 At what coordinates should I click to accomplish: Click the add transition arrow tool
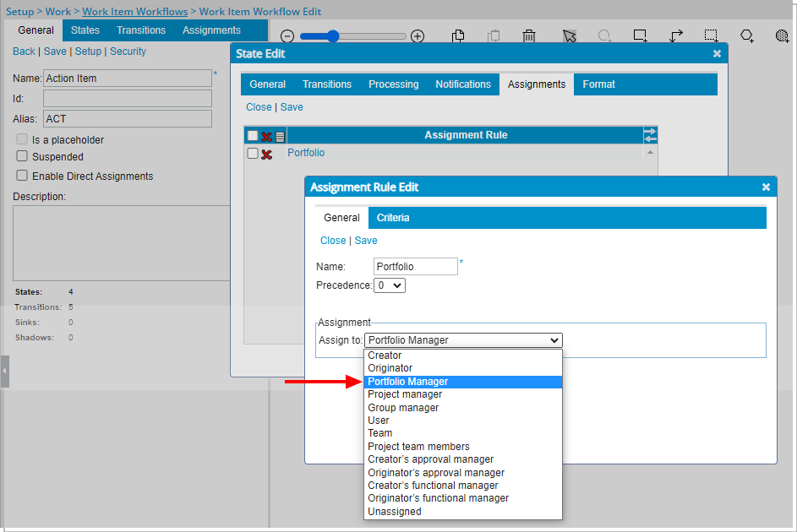(676, 35)
